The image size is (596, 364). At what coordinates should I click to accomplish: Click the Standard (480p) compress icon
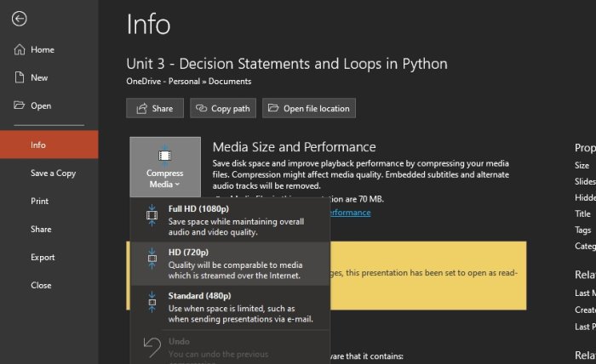click(152, 302)
